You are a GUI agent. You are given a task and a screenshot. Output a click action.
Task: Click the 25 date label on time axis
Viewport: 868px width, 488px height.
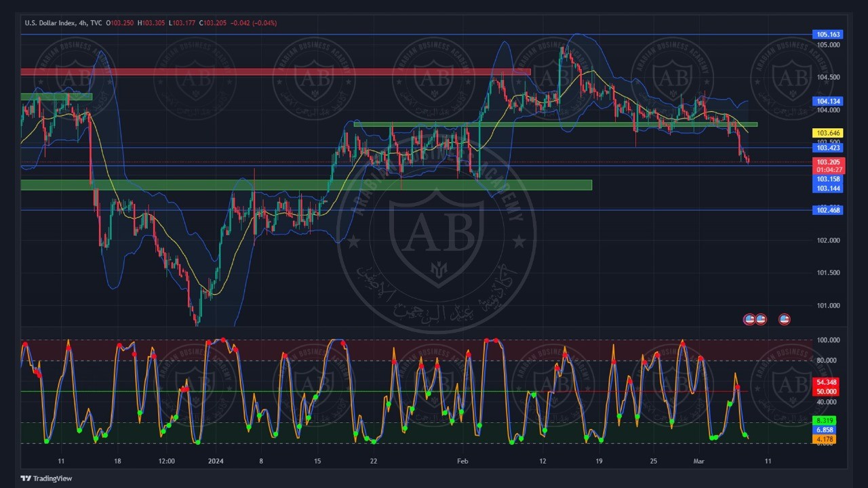click(x=653, y=462)
